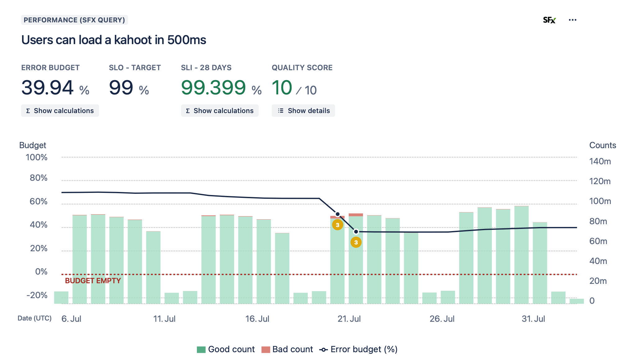Click the sigma icon beside Error Budget calculations

(x=28, y=111)
